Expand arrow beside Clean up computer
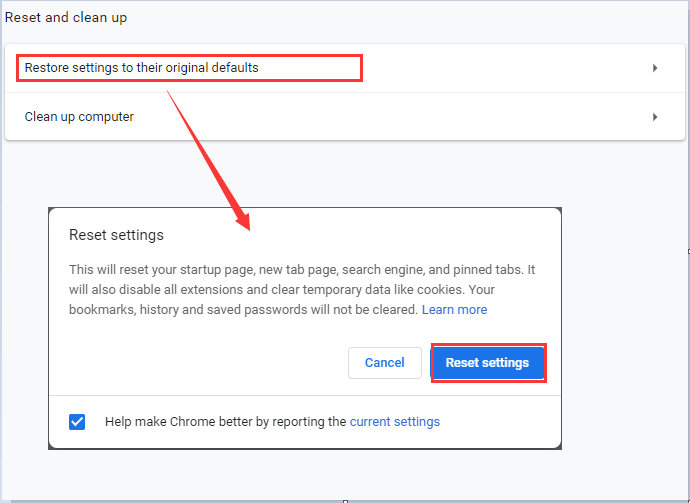This screenshot has height=503, width=690. (x=655, y=117)
